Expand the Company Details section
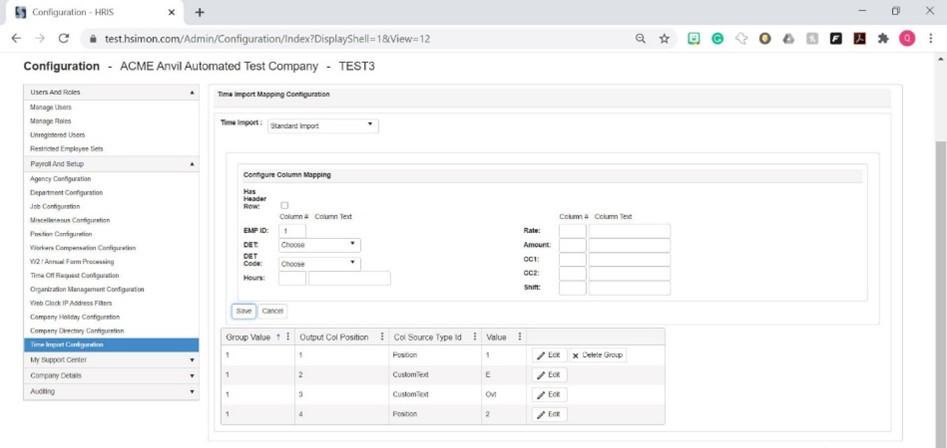This screenshot has height=448, width=947. (x=111, y=376)
